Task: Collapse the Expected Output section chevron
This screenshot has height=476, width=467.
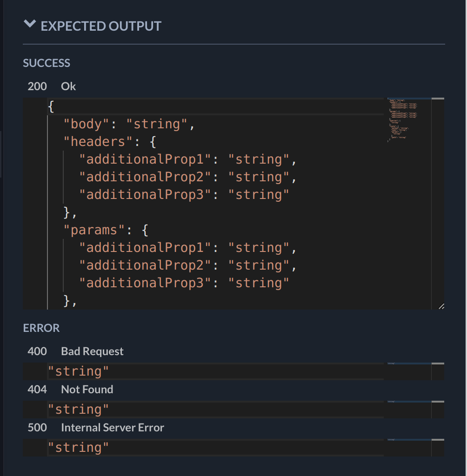Action: 30,24
